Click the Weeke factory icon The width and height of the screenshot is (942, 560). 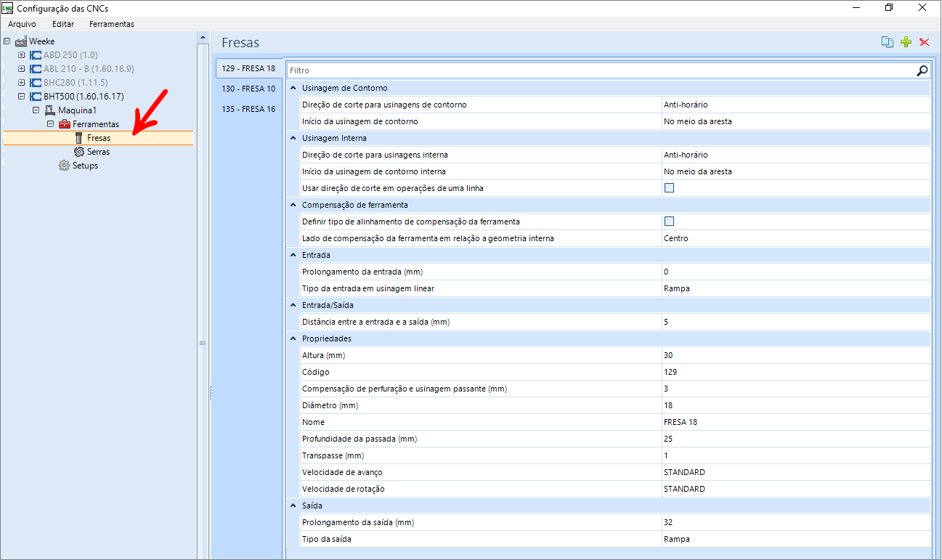pyautogui.click(x=21, y=41)
